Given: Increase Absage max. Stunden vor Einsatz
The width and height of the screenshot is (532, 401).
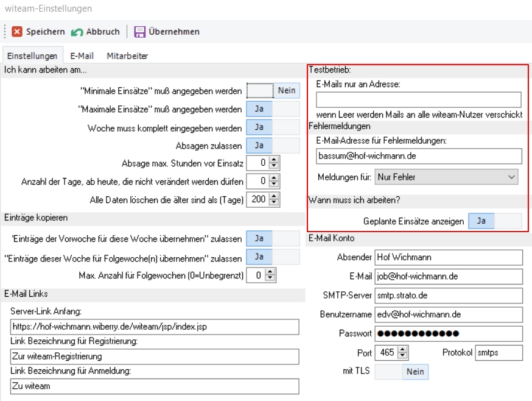Looking at the screenshot, I should tap(273, 160).
